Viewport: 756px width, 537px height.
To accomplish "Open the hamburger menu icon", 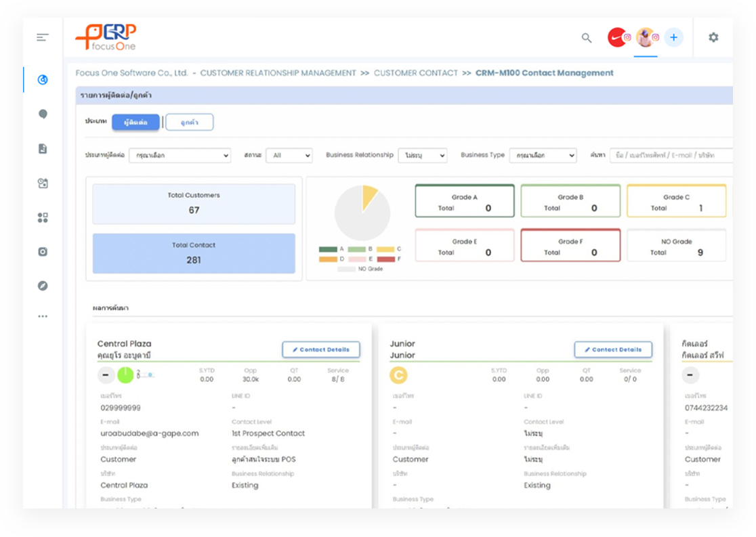I will (43, 38).
